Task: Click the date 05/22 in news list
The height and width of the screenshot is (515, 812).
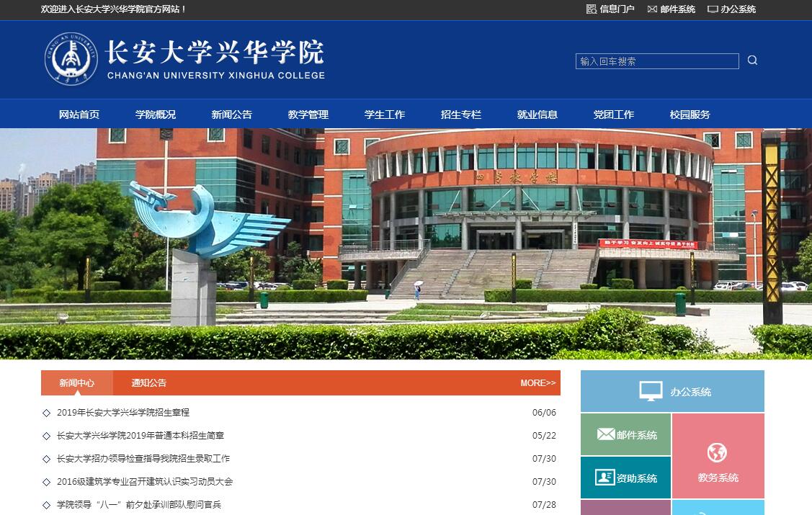Action: (x=544, y=436)
